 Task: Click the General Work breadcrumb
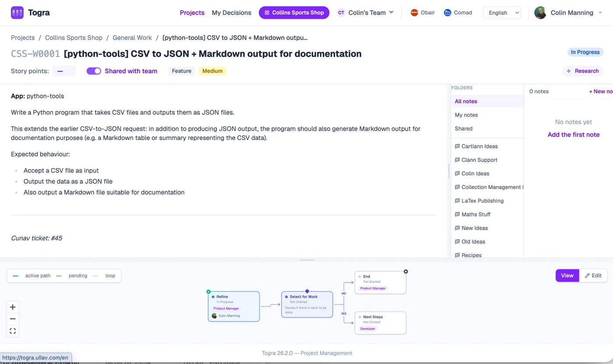pos(132,38)
